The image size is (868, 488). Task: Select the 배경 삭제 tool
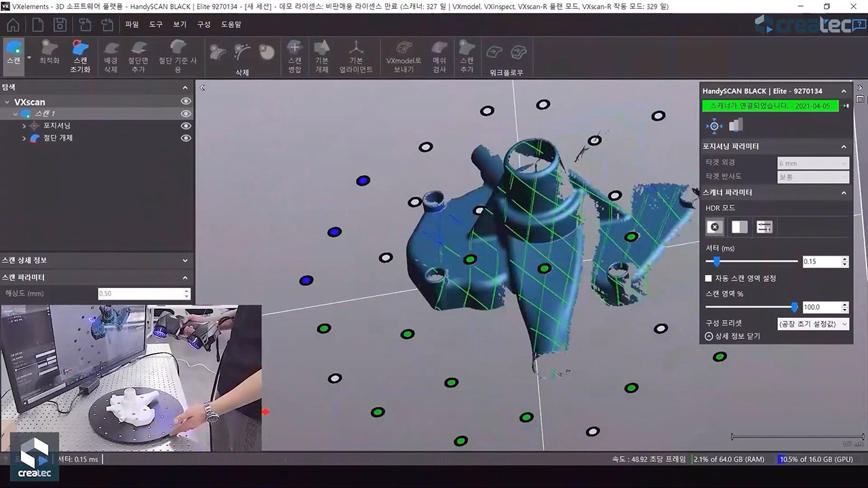(x=111, y=57)
